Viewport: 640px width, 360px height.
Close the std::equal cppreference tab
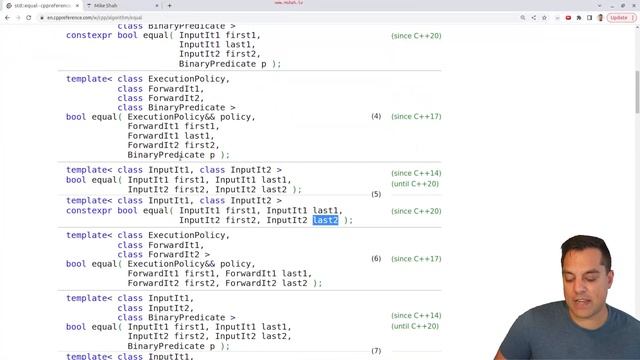77,6
